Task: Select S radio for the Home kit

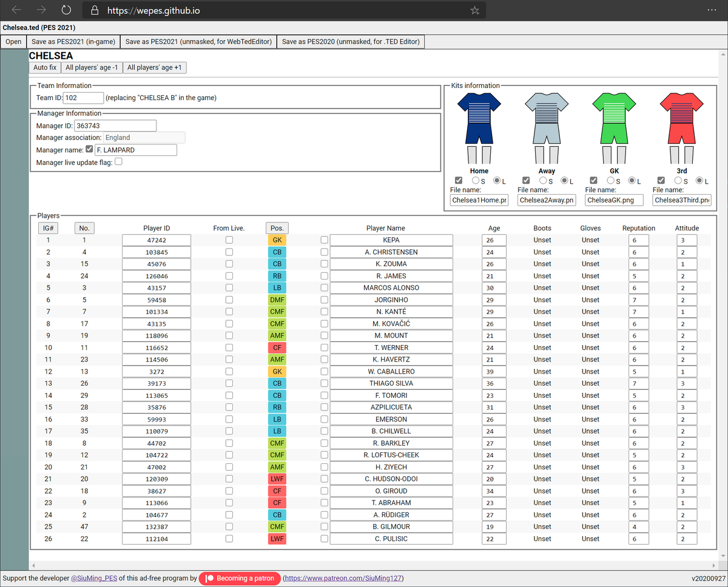Action: pyautogui.click(x=476, y=181)
